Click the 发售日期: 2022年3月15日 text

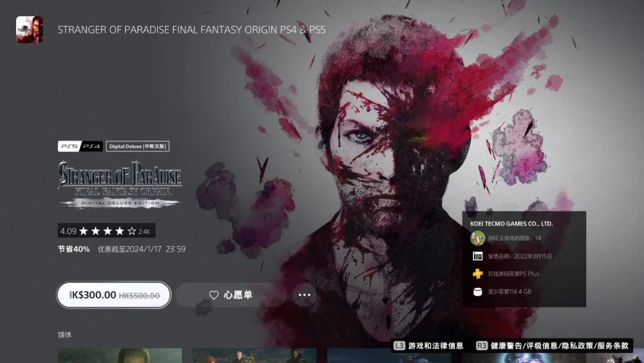pos(520,256)
